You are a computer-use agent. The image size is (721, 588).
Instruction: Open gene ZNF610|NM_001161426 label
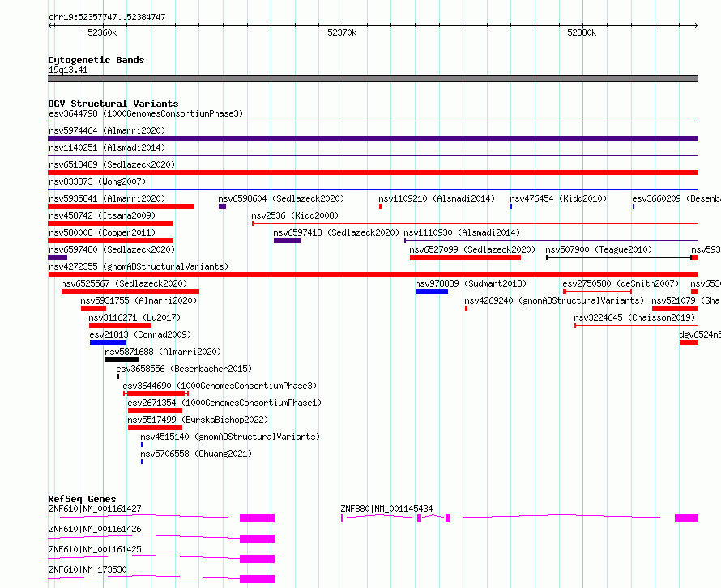95,529
